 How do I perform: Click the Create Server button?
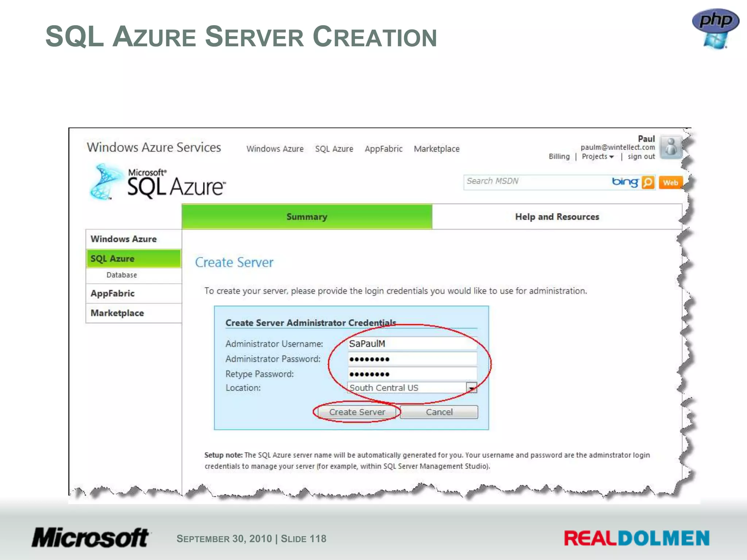pos(357,412)
